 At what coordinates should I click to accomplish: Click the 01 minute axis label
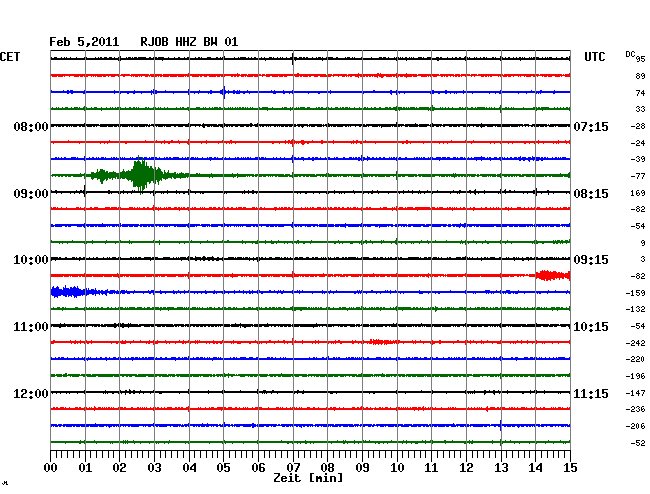(x=85, y=467)
